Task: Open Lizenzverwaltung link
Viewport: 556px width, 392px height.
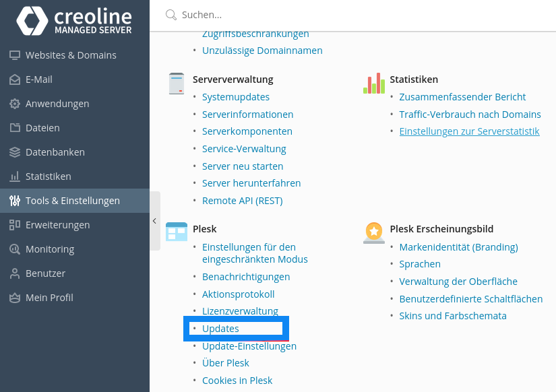Action: coord(240,311)
